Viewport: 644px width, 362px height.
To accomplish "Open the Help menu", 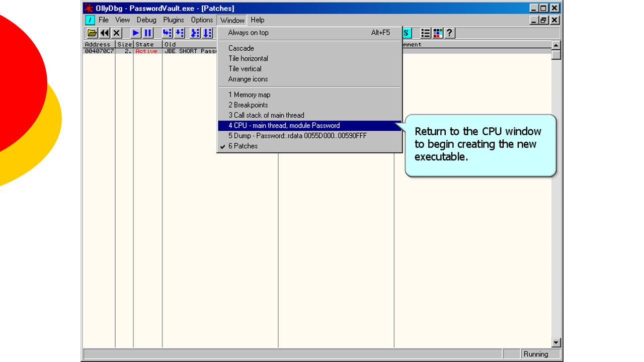I will [257, 20].
